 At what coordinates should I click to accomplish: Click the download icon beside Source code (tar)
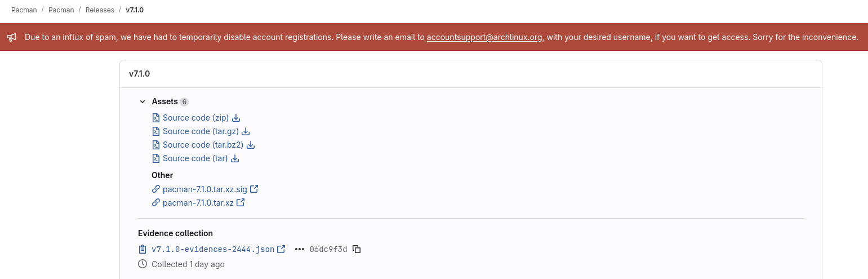click(x=235, y=158)
